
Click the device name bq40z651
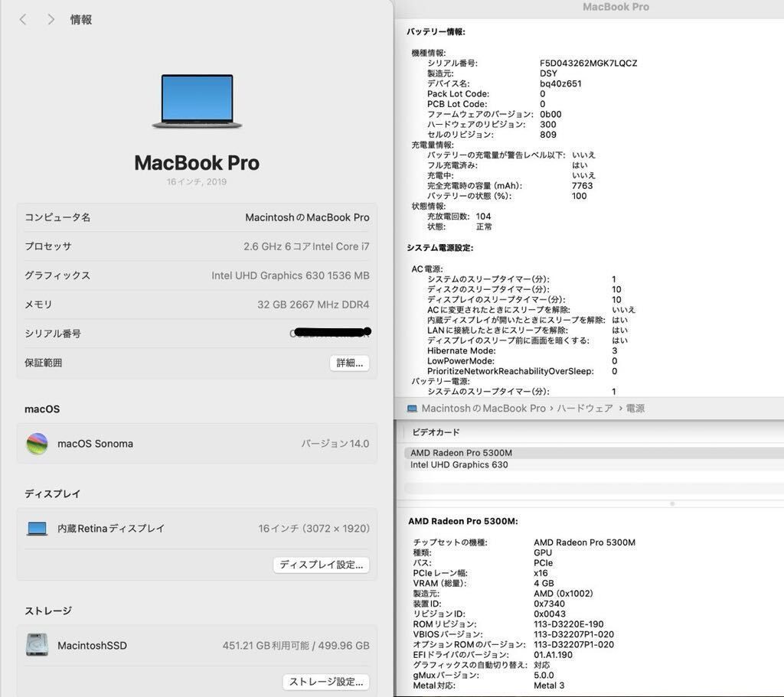tap(560, 83)
